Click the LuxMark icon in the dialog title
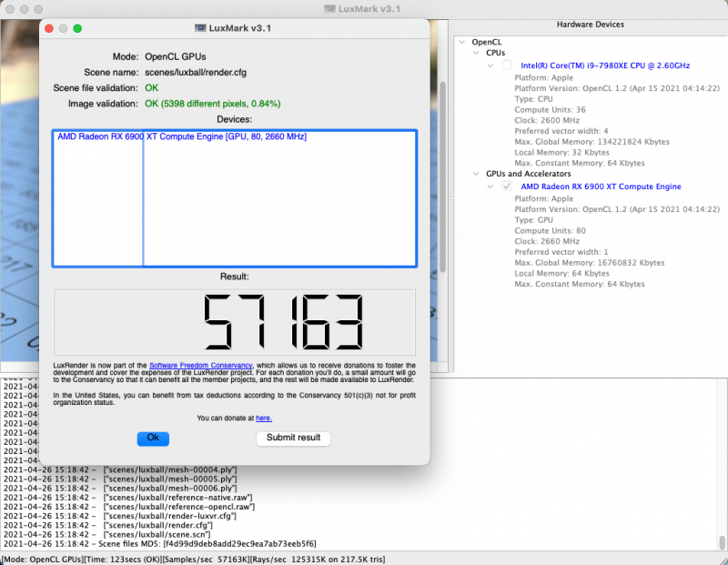Image resolution: width=728 pixels, height=565 pixels. click(200, 28)
